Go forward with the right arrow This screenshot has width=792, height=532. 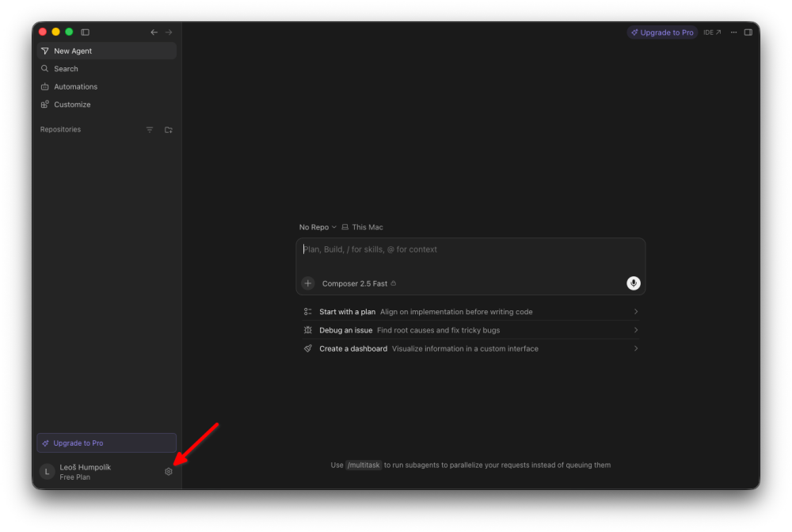click(x=169, y=32)
